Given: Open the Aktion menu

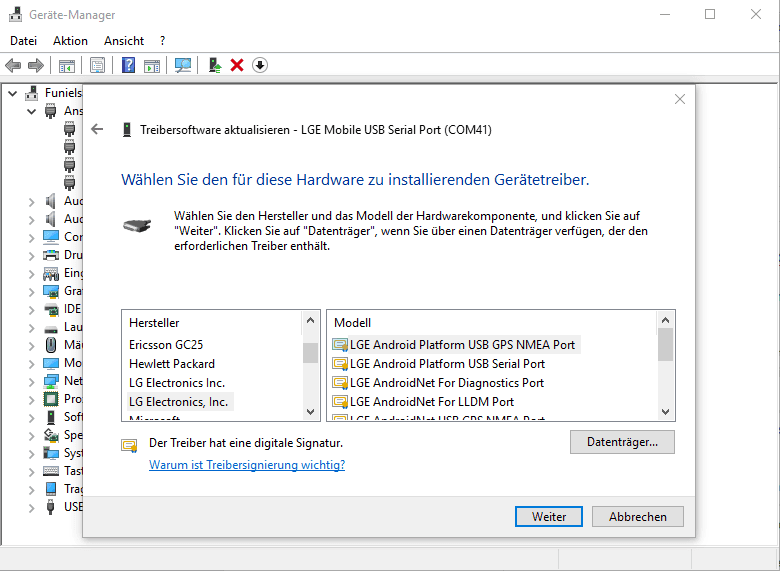Looking at the screenshot, I should (70, 41).
